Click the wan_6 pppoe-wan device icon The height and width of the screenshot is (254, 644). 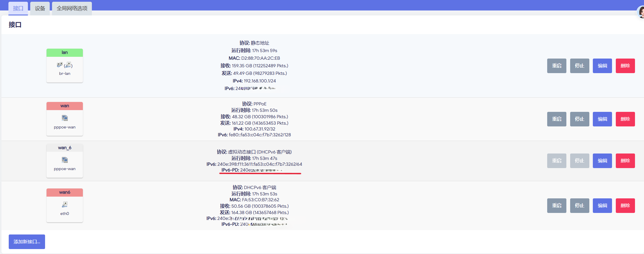tap(65, 160)
